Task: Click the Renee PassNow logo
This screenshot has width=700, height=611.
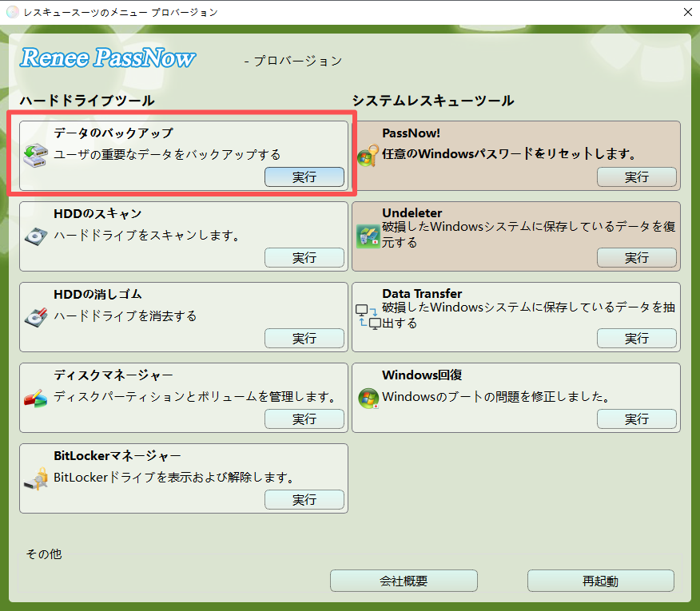Action: [x=108, y=58]
